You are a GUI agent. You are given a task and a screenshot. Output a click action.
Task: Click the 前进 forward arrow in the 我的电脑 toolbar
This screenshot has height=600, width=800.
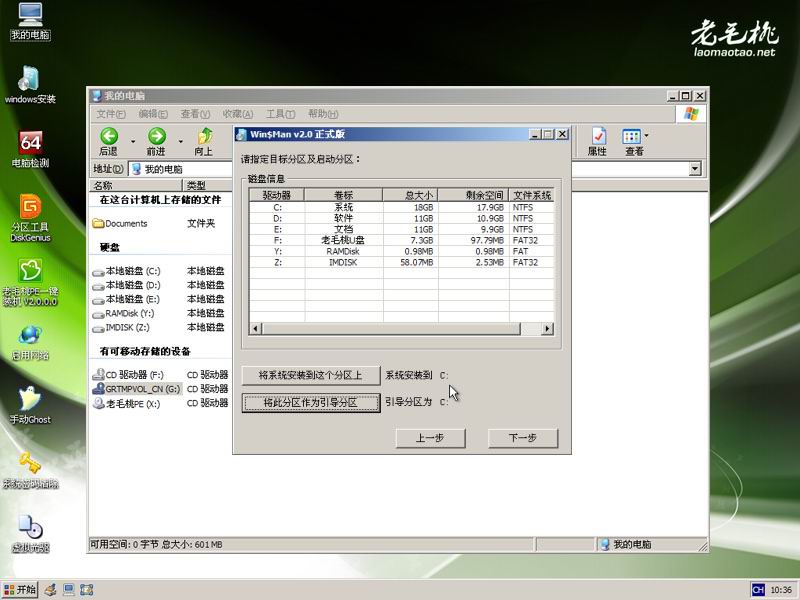(x=156, y=142)
